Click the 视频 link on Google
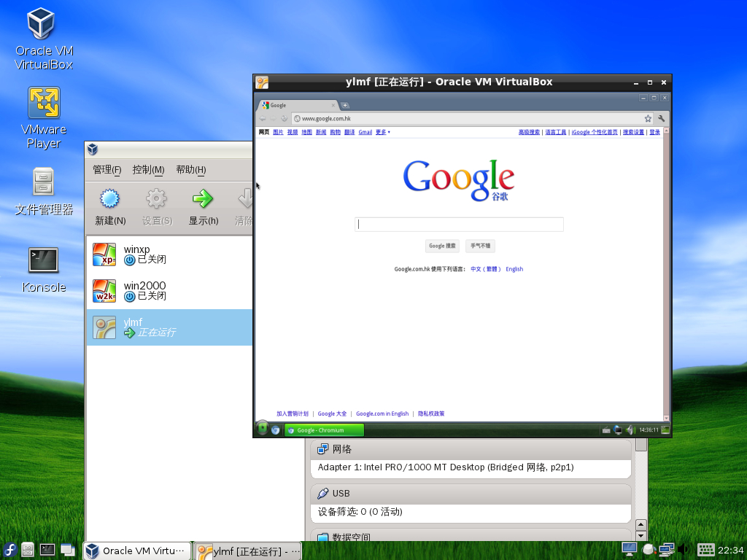 [293, 132]
